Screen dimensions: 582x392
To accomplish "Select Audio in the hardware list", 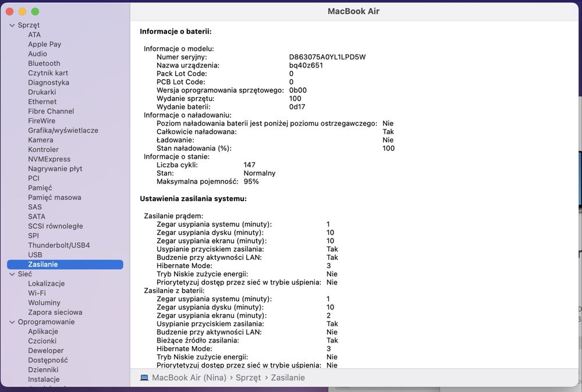I will tap(37, 54).
